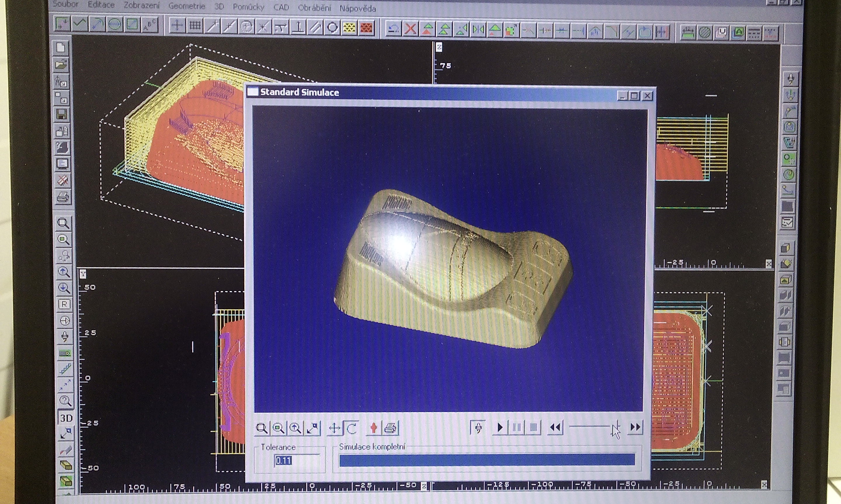This screenshot has width=841, height=504.
Task: Click the rewind simulation button
Action: (x=555, y=427)
